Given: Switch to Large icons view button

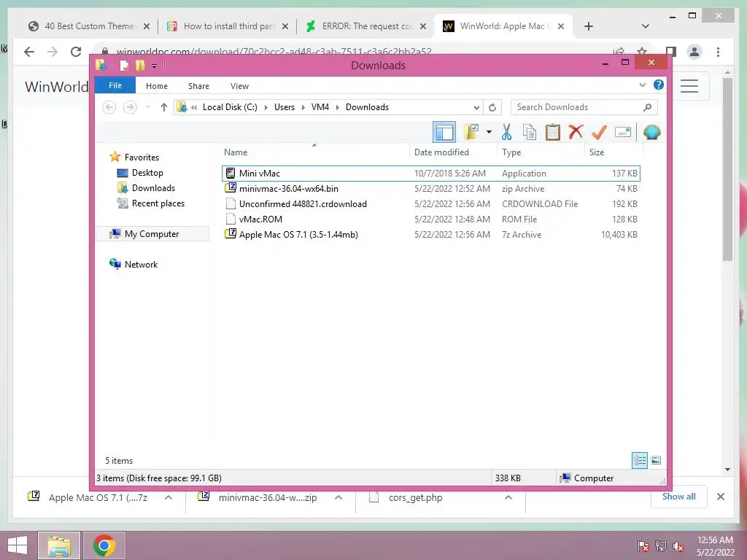Looking at the screenshot, I should pyautogui.click(x=656, y=461).
